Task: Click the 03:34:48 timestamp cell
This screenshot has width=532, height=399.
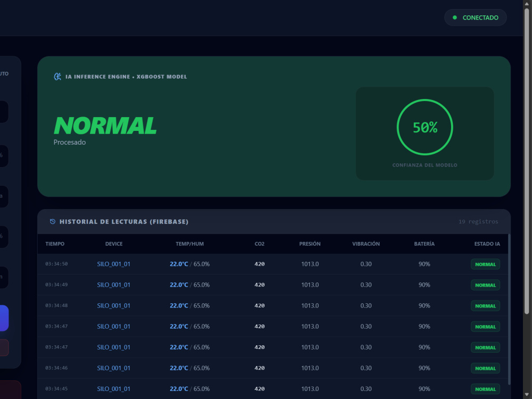Action: [x=56, y=305]
